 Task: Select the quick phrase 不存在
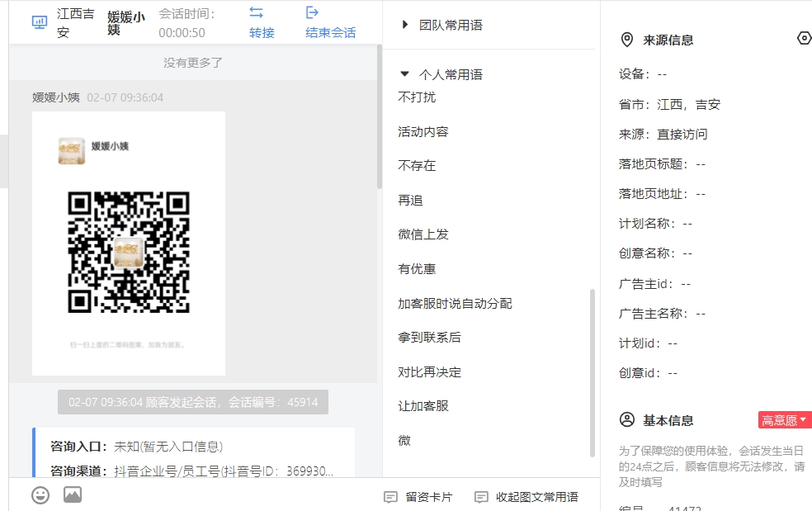point(417,166)
